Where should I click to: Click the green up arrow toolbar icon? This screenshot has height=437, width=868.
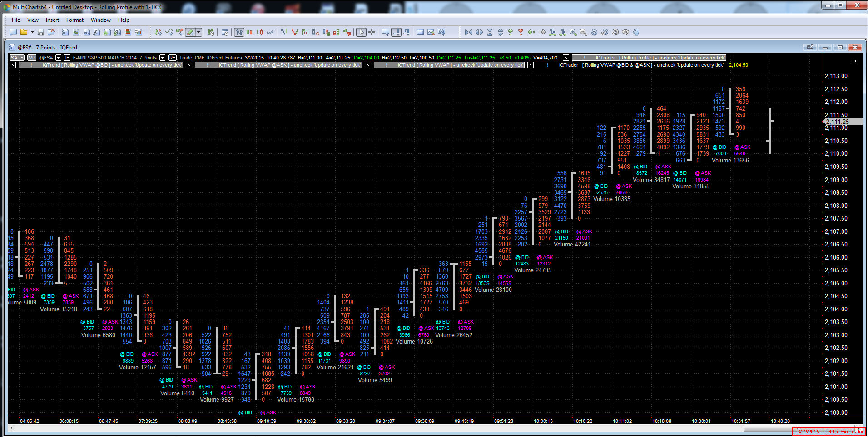(510, 32)
